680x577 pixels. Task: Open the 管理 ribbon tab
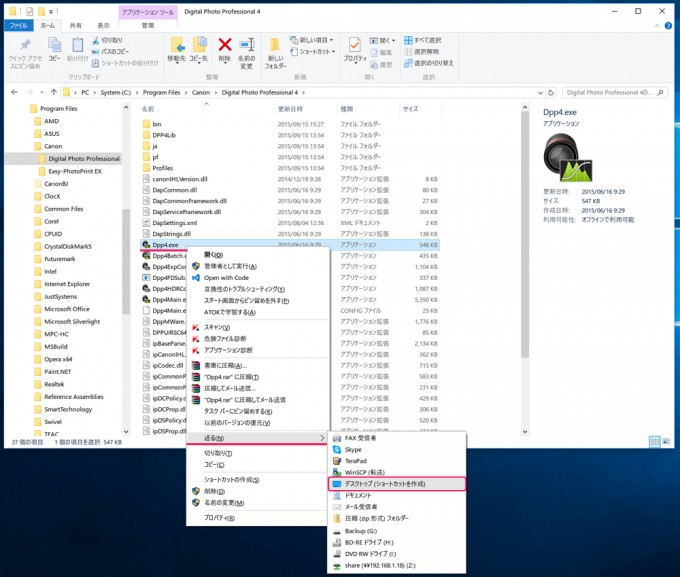coord(147,26)
